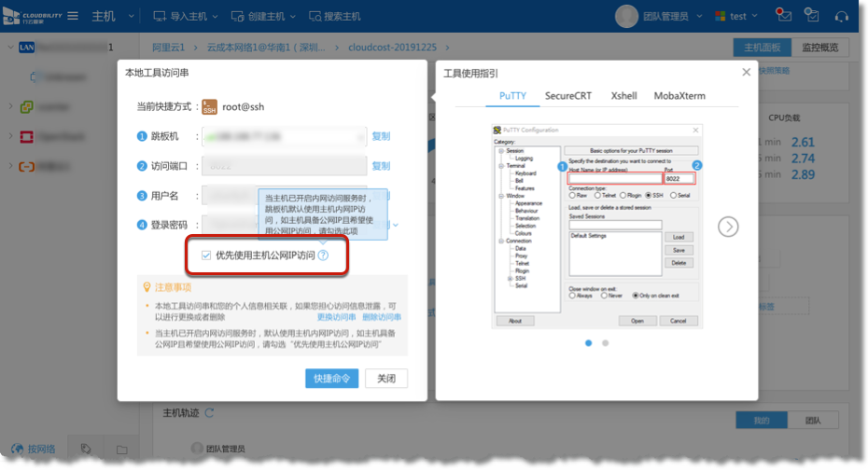Screen dimensions: 868x470
Task: Switch to 团队 tab in host track
Action: [x=813, y=421]
